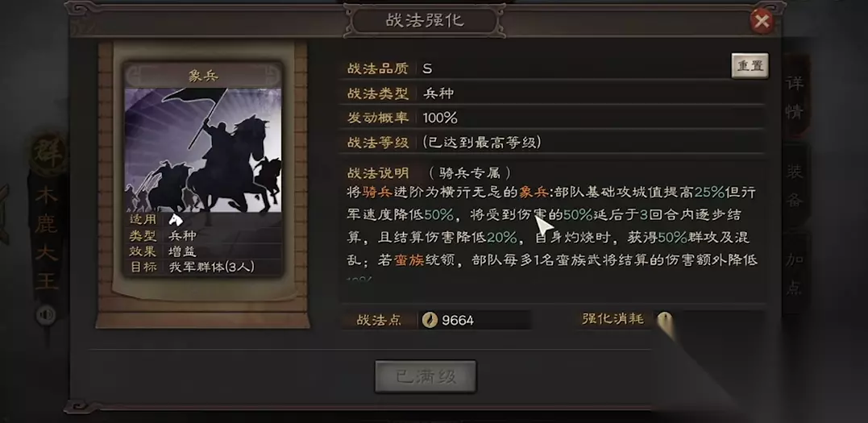Click the white horse cavalry icon
This screenshot has height=423, width=868.
tap(176, 220)
